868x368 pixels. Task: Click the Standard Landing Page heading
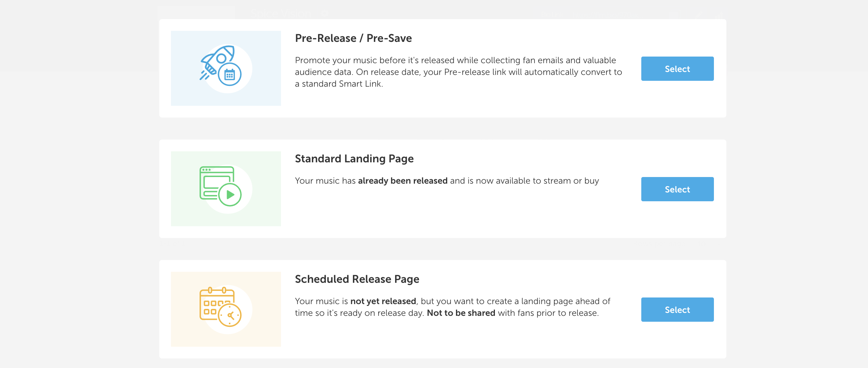pyautogui.click(x=354, y=159)
